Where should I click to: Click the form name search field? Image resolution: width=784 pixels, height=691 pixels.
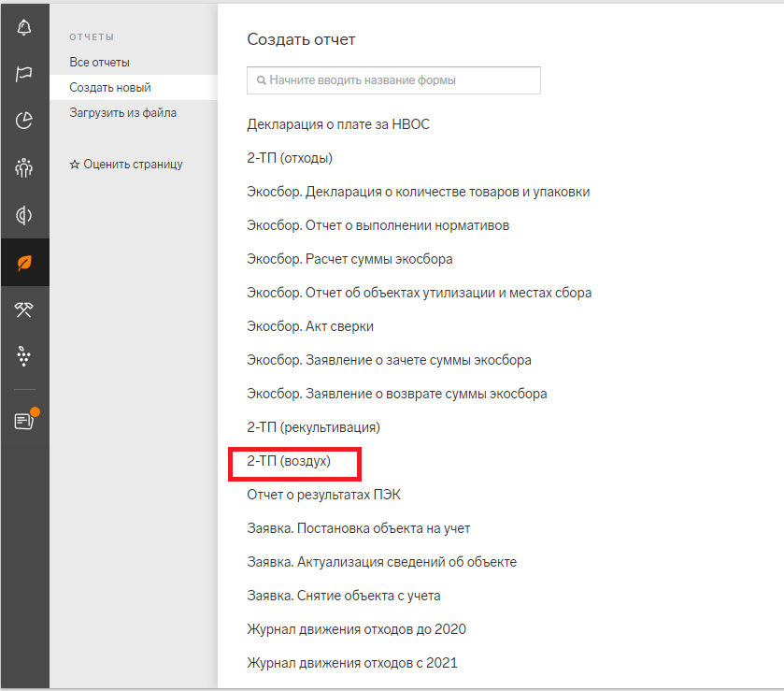click(x=393, y=80)
